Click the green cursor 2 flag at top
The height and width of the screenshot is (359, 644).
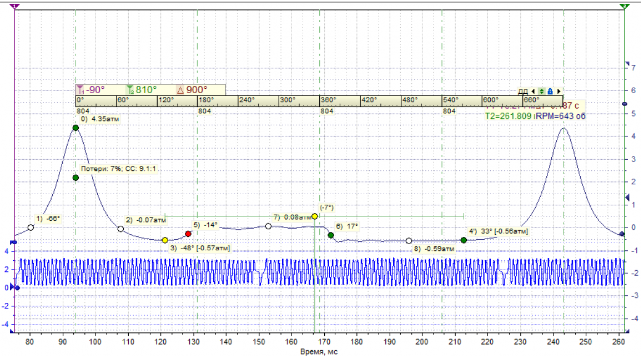pos(624,6)
